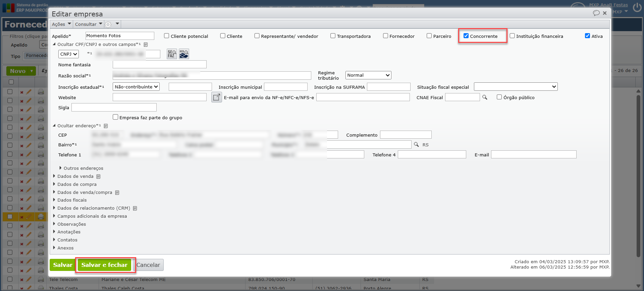The image size is (644, 291).
Task: Search CNAE Fiscal with the magnifier icon
Action: point(485,97)
